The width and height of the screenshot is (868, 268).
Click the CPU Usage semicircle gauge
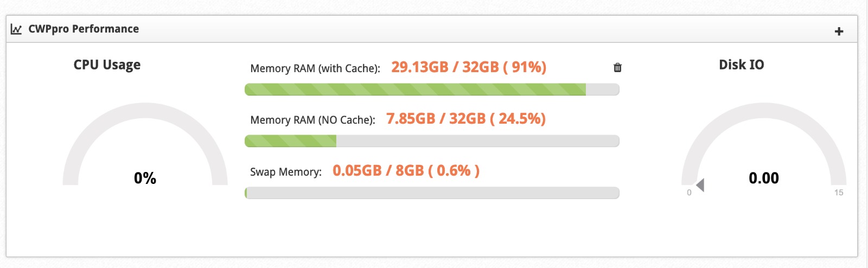click(145, 144)
